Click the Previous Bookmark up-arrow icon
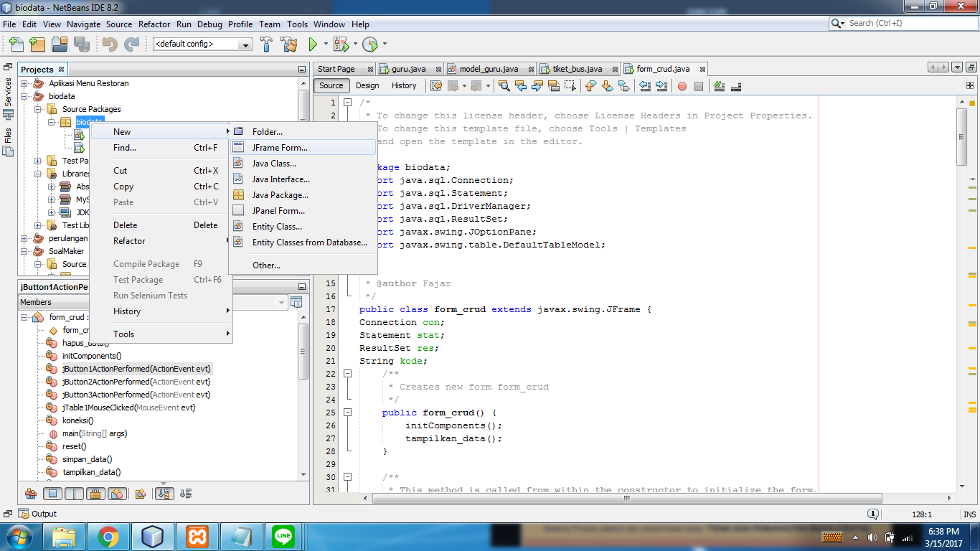 (x=591, y=86)
